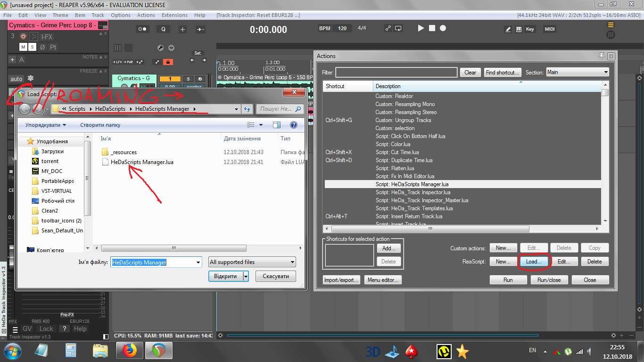Open Firefox from the taskbar
Image resolution: width=644 pixels, height=362 pixels.
click(129, 351)
